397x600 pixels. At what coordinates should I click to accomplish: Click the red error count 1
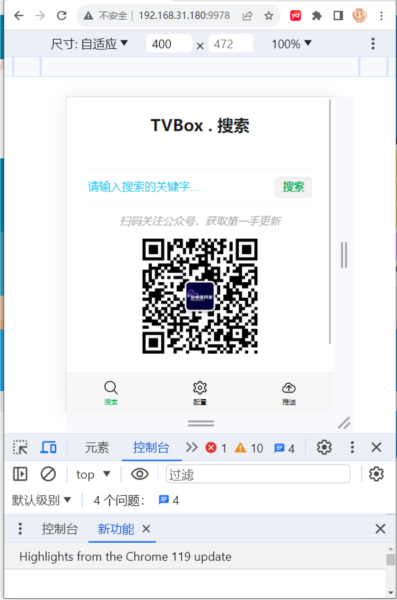[x=216, y=448]
